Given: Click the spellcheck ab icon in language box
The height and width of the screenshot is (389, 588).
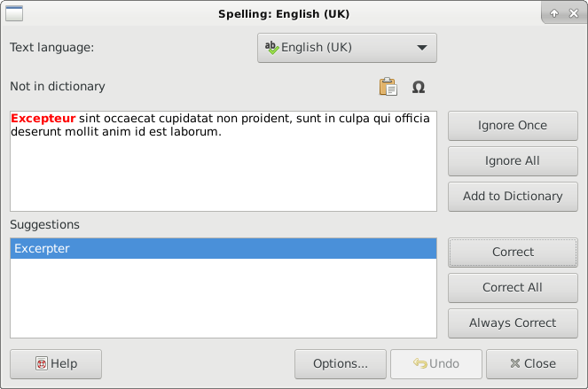Looking at the screenshot, I should pyautogui.click(x=271, y=48).
